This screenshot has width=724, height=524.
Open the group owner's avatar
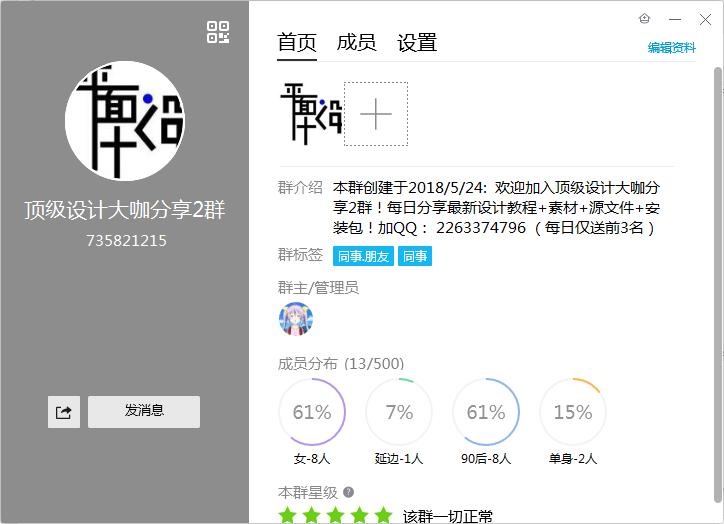[296, 319]
